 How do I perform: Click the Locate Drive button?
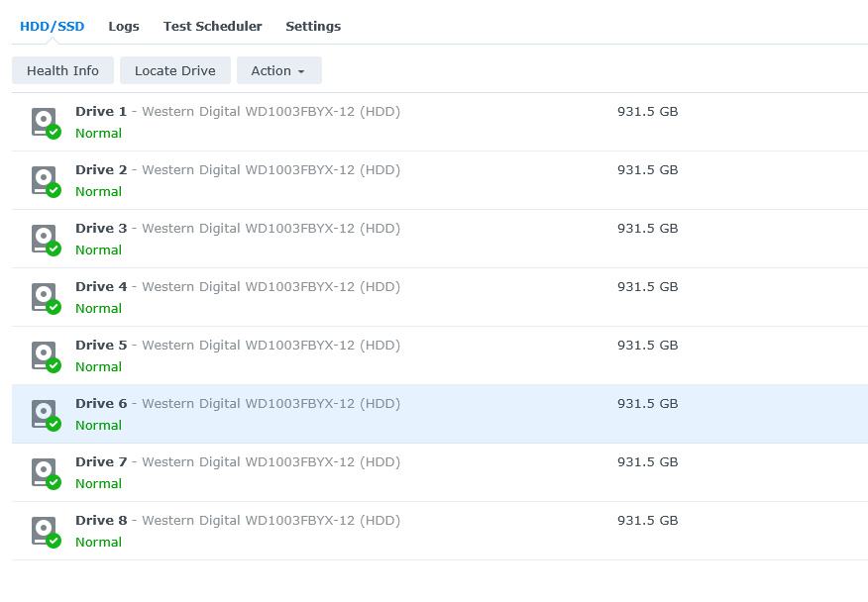pos(174,70)
